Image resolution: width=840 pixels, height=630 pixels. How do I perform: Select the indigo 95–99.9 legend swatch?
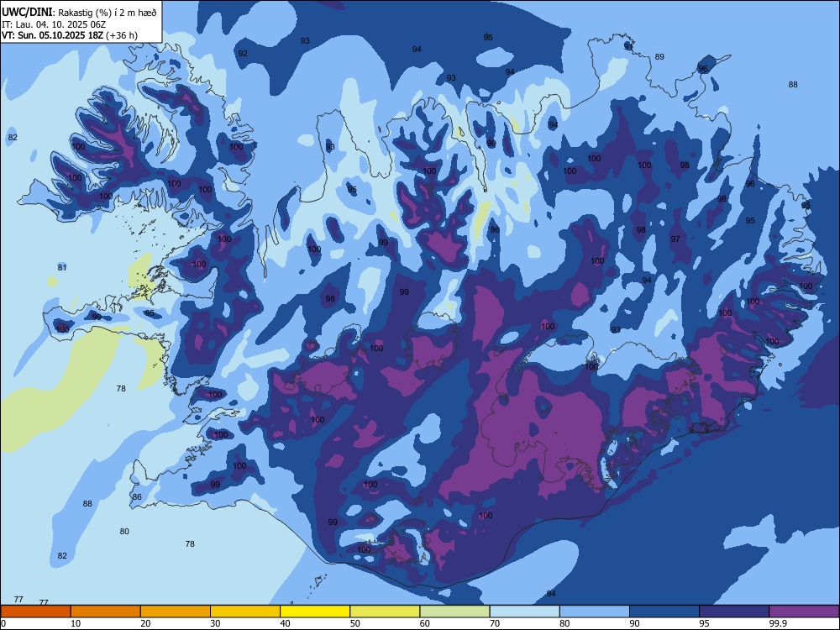734,612
